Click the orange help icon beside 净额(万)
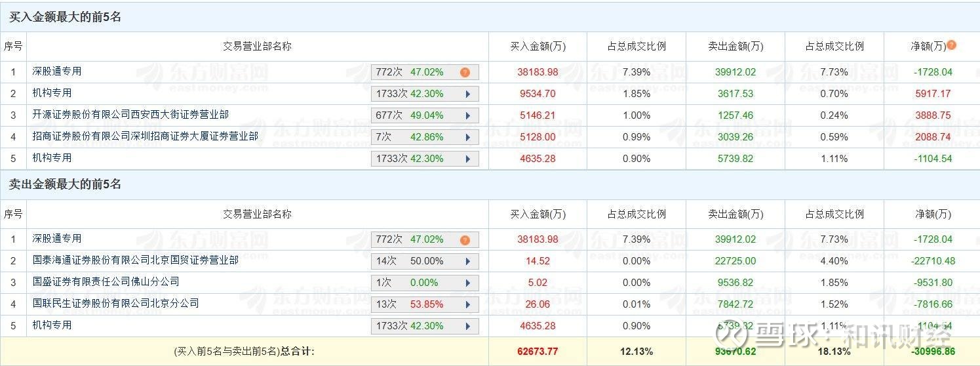The height and width of the screenshot is (366, 980). click(x=952, y=45)
